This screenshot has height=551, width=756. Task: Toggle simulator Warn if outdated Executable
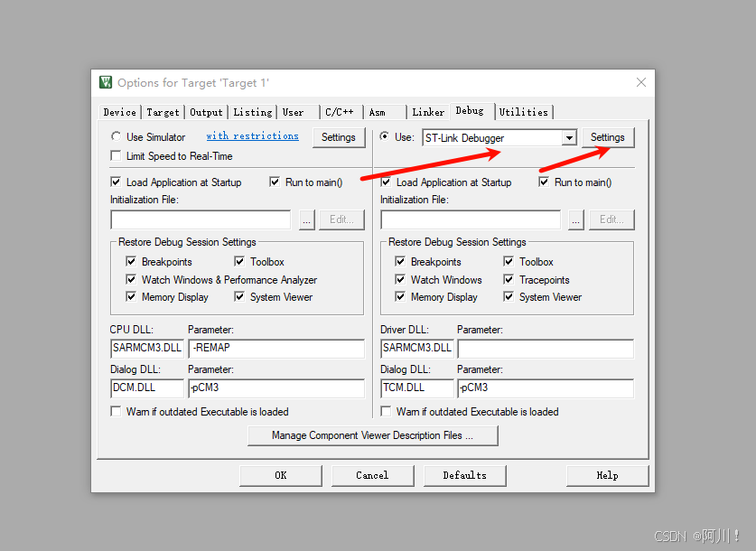[x=116, y=411]
